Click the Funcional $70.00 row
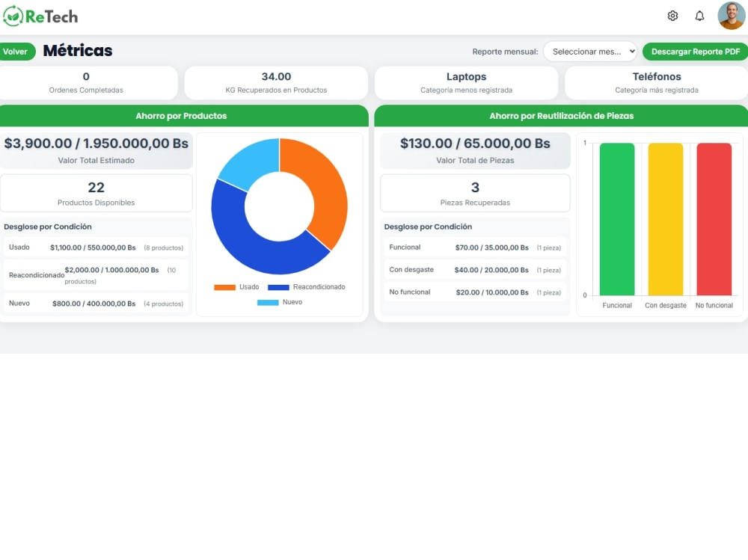Viewport: 748px width, 560px height. coord(475,247)
